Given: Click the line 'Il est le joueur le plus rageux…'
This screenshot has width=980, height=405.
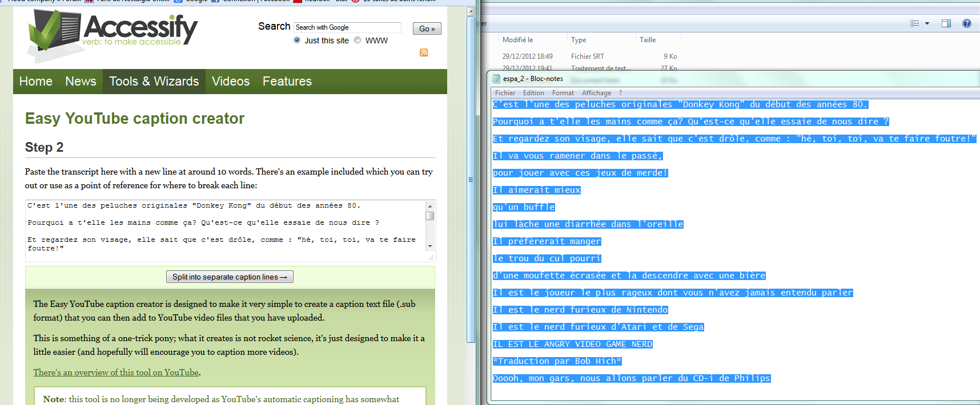Looking at the screenshot, I should pos(673,293).
